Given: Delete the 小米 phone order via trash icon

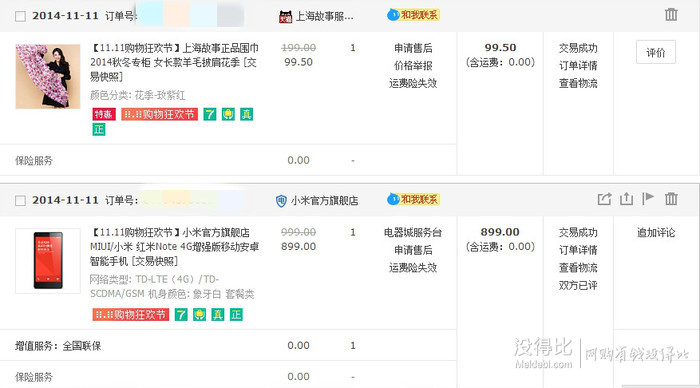Looking at the screenshot, I should point(671,199).
